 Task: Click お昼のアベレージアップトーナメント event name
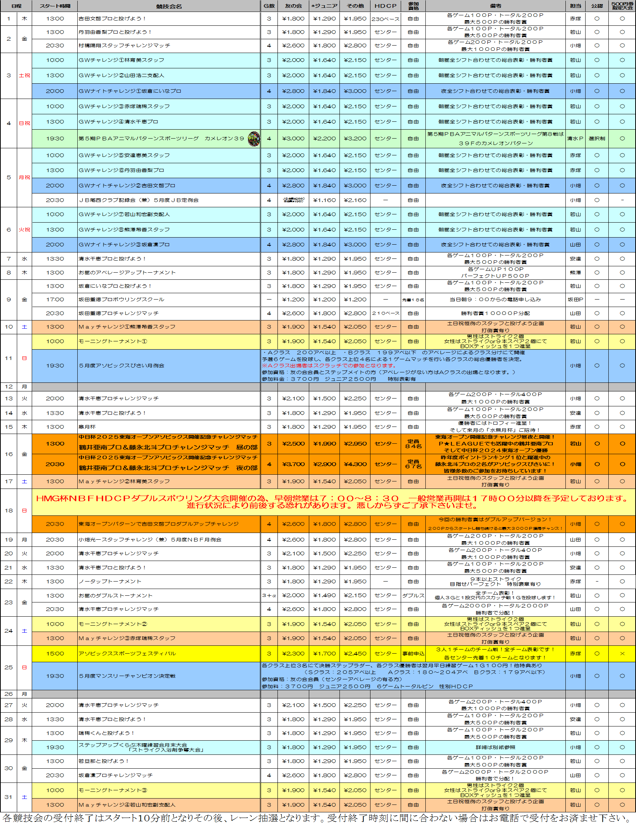coord(127,273)
